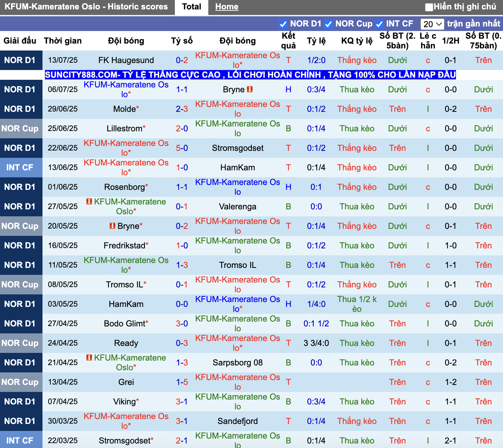The height and width of the screenshot is (448, 503).
Task: Click the 1/2H column header
Action: (x=450, y=41)
